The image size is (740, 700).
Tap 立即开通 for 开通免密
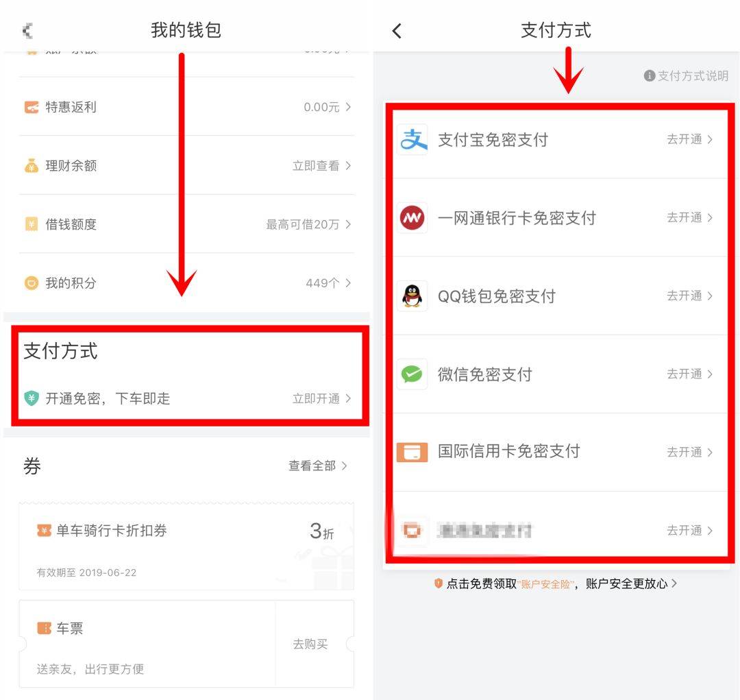[x=322, y=398]
